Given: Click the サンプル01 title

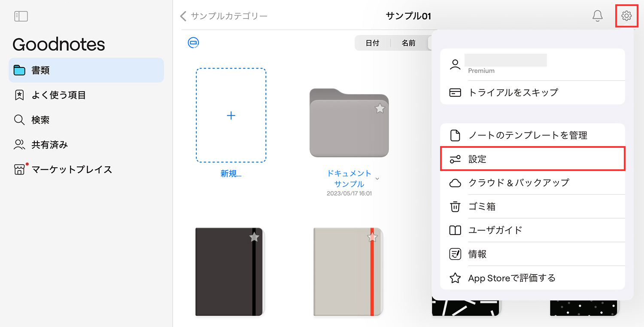Looking at the screenshot, I should coord(408,16).
